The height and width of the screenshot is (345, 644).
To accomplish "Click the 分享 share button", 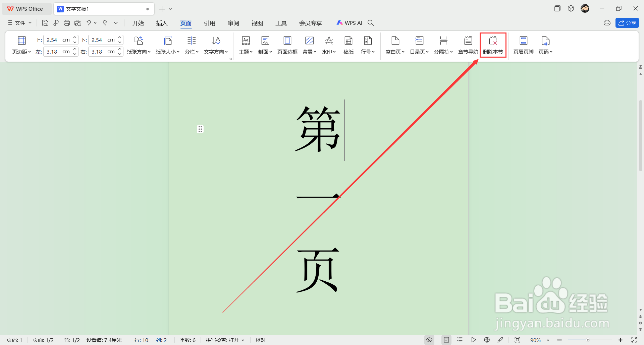I will pyautogui.click(x=627, y=23).
